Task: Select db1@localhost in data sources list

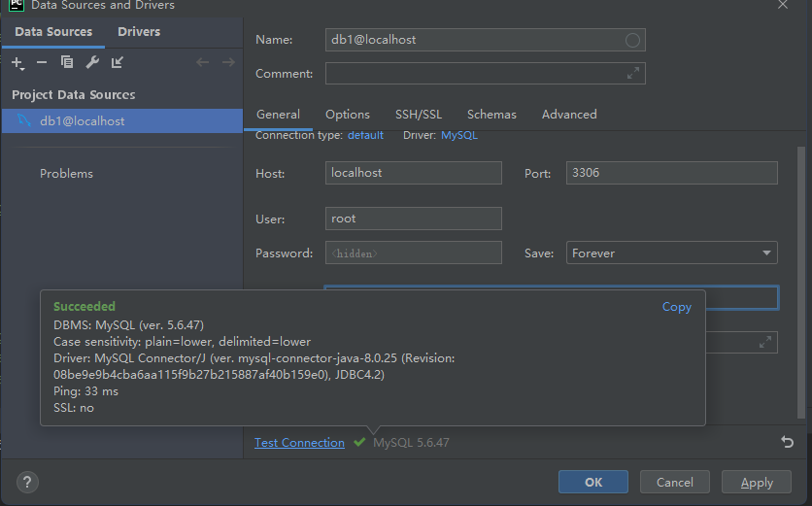Action: click(82, 121)
